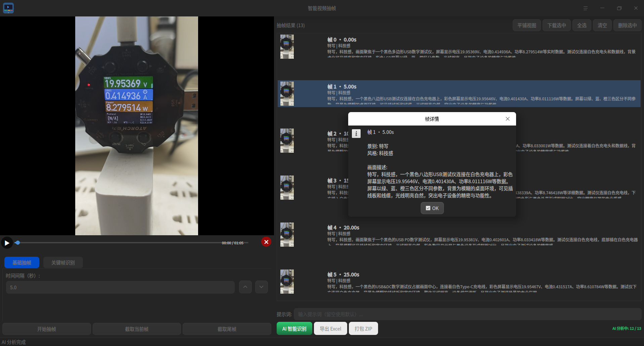This screenshot has height=346, width=644.
Task: Click the info icon in 帧详情 dialog
Action: coord(356,134)
